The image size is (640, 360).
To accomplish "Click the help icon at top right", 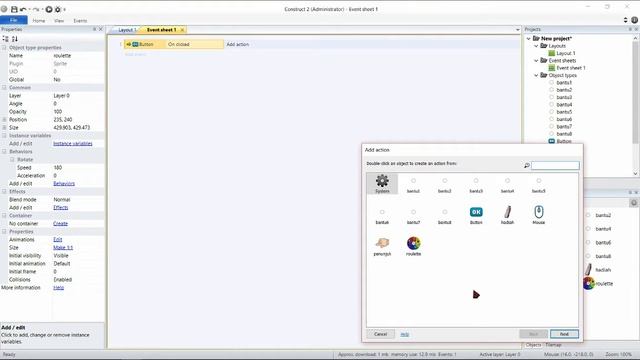I will pos(634,20).
